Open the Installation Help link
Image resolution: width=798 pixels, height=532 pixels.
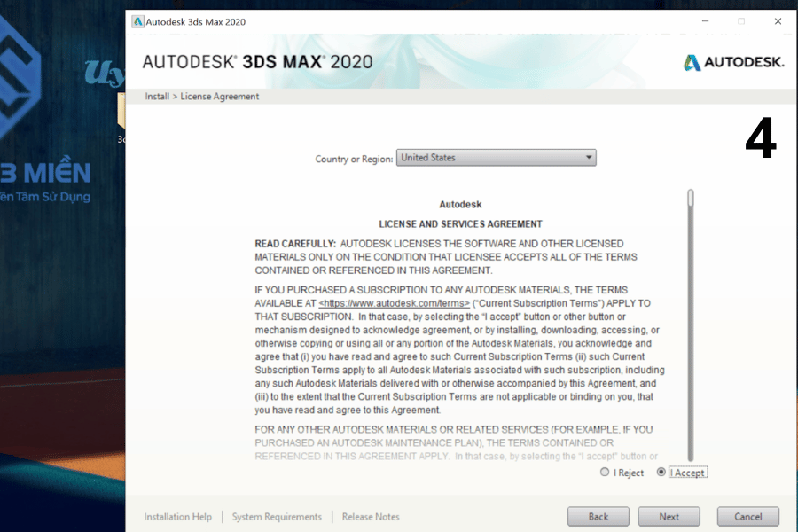coord(178,517)
